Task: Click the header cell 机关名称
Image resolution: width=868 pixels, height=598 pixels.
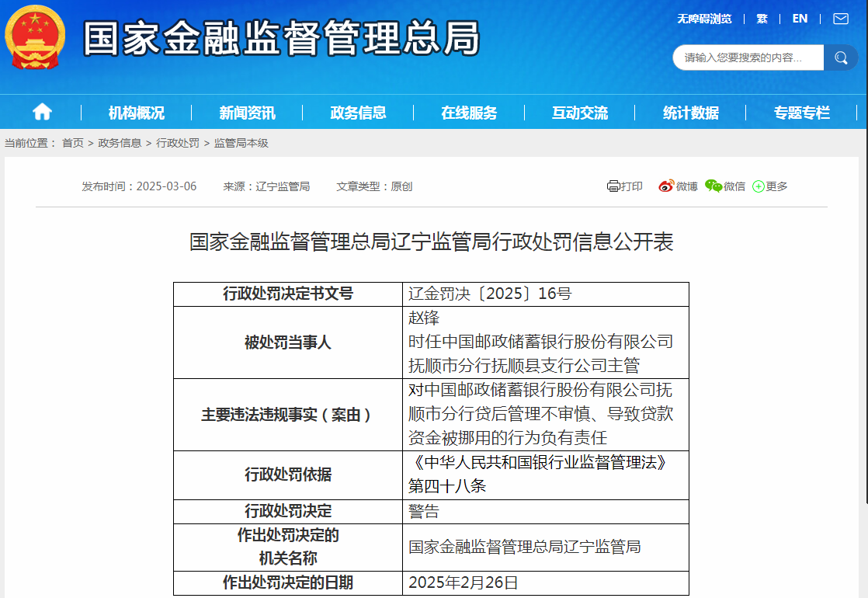Action: (x=288, y=558)
